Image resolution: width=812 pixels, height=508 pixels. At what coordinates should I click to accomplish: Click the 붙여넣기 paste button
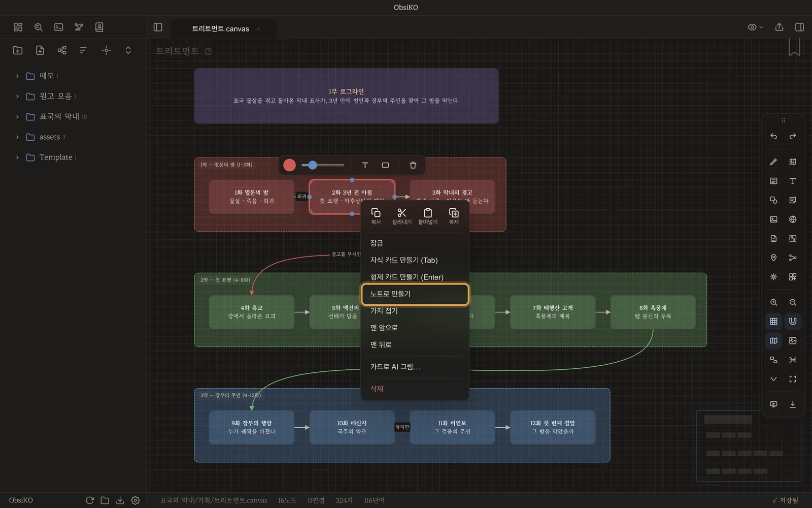[428, 216]
